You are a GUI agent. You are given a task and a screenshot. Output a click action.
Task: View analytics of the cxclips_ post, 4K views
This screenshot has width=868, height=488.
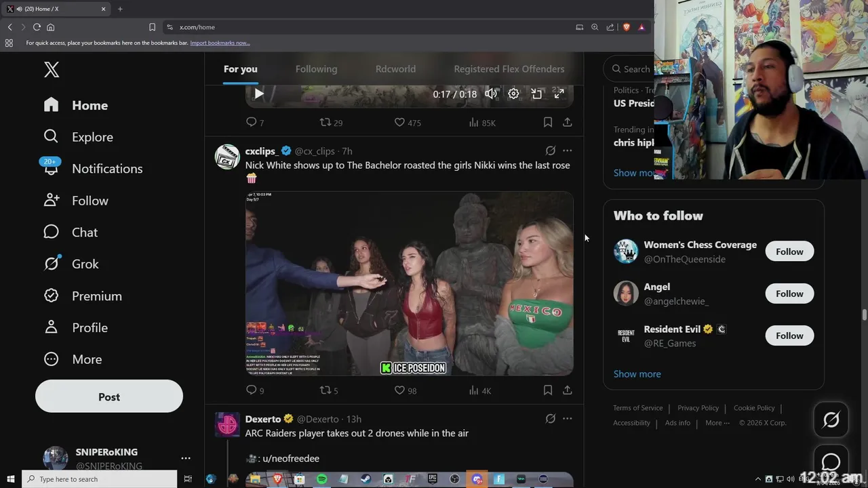pos(480,390)
